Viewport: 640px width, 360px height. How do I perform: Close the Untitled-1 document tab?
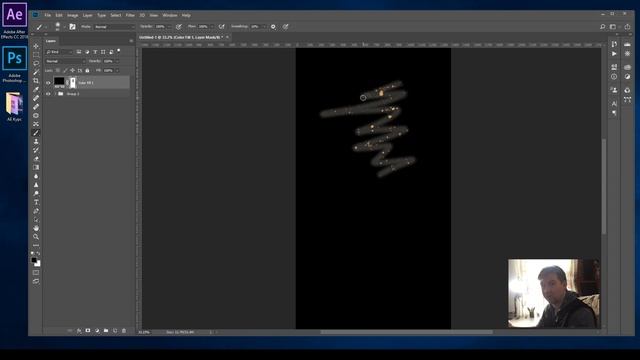click(227, 37)
